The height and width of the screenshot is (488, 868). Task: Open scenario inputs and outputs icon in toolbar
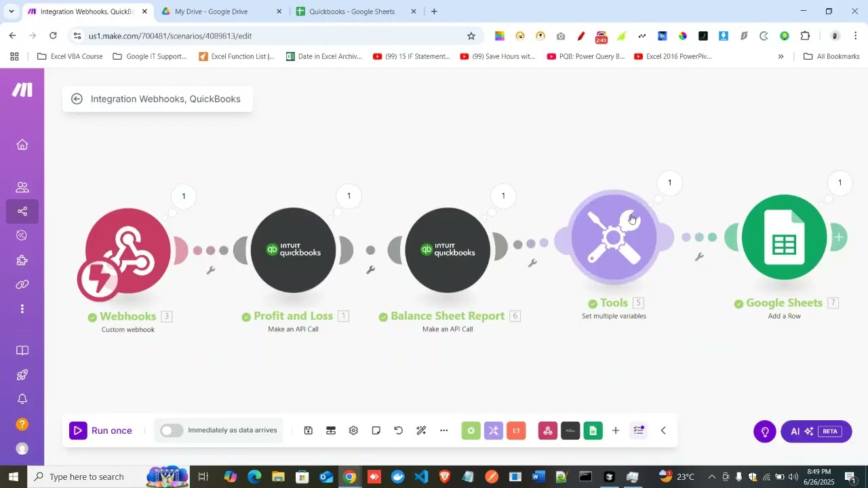331,430
